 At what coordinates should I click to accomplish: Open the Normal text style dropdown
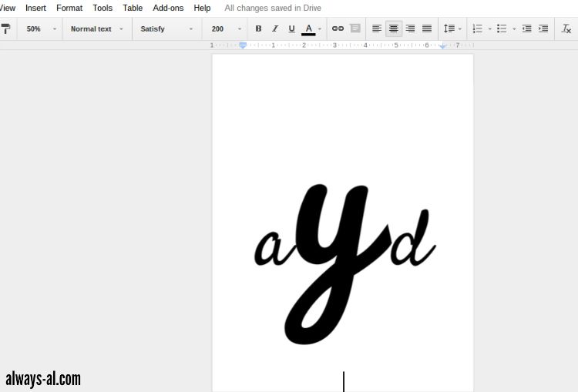pyautogui.click(x=96, y=28)
